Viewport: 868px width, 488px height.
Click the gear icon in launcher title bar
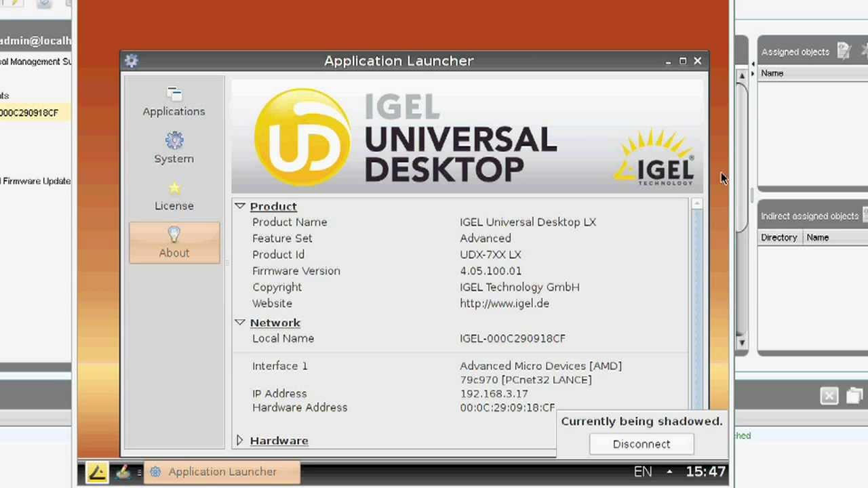tap(132, 61)
